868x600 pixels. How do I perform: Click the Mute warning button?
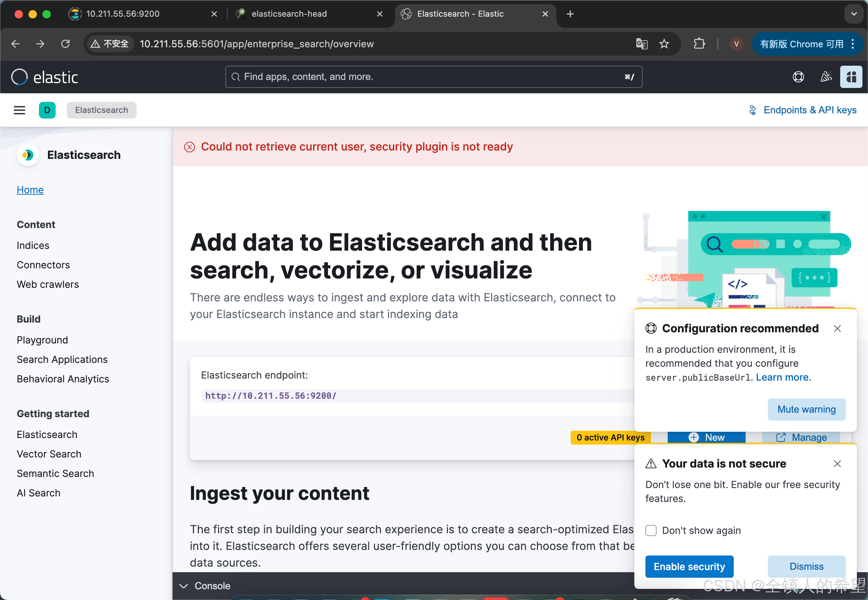click(806, 410)
